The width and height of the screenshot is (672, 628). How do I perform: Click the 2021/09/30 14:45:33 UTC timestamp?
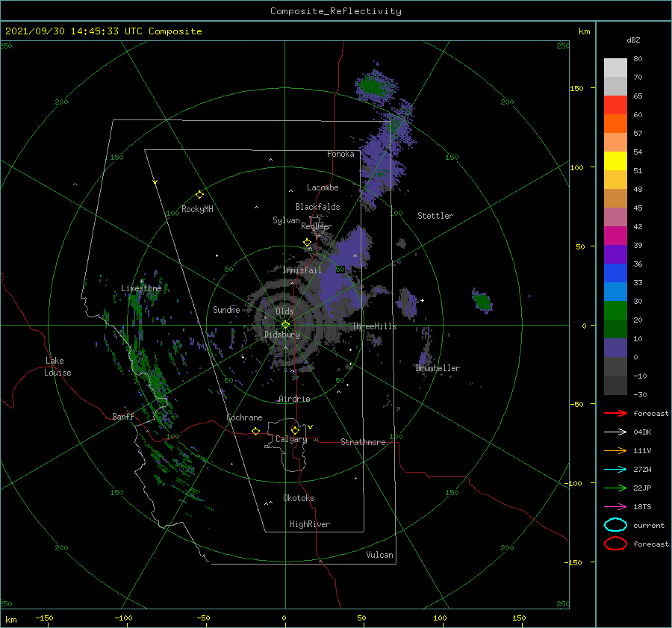click(74, 31)
